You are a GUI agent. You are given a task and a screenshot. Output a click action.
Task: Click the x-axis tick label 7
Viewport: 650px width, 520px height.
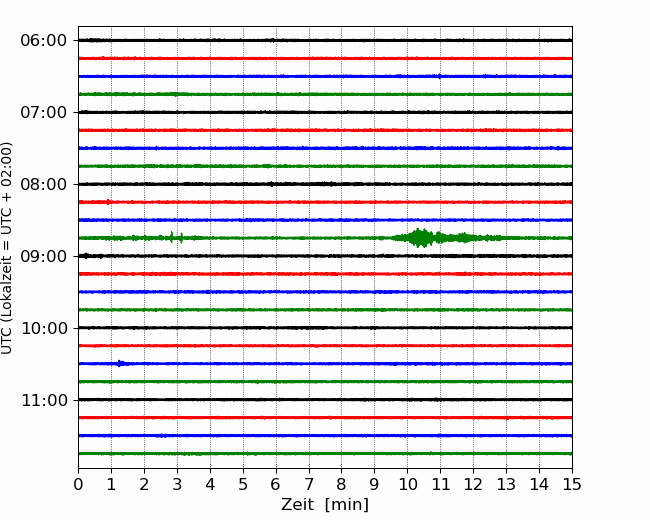309,484
